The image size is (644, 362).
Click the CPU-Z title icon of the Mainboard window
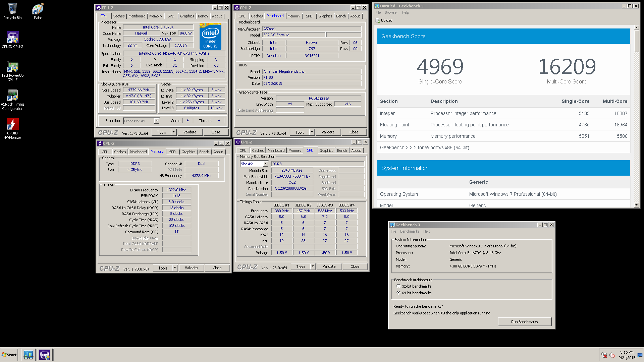237,8
